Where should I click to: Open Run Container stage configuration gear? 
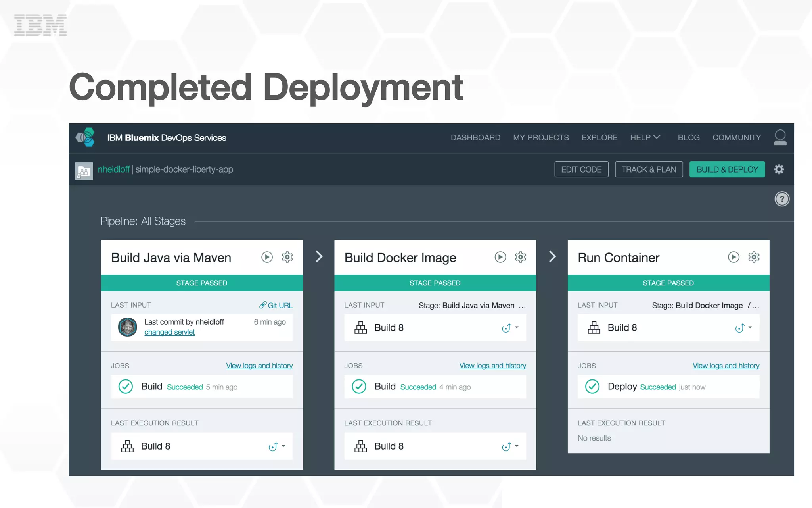(x=754, y=257)
